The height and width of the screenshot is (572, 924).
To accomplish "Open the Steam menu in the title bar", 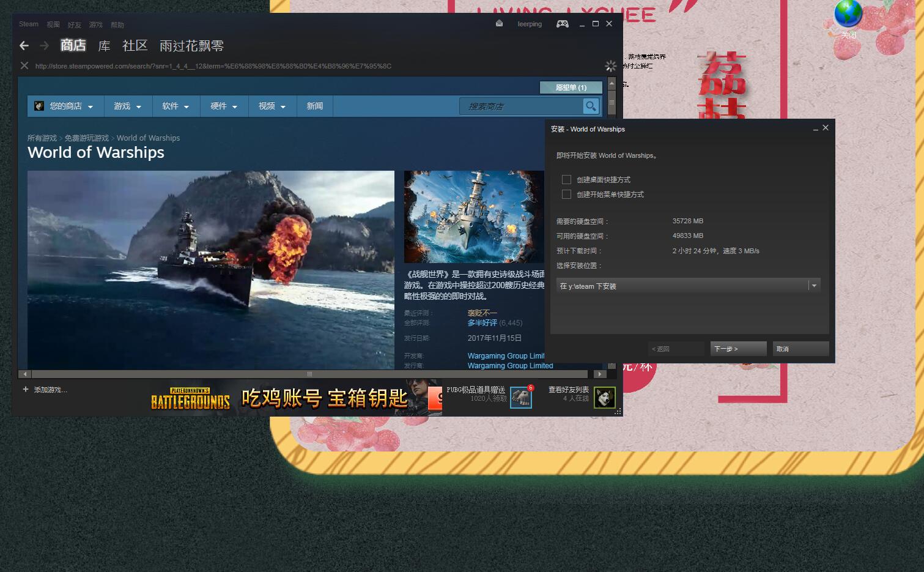I will click(x=29, y=24).
